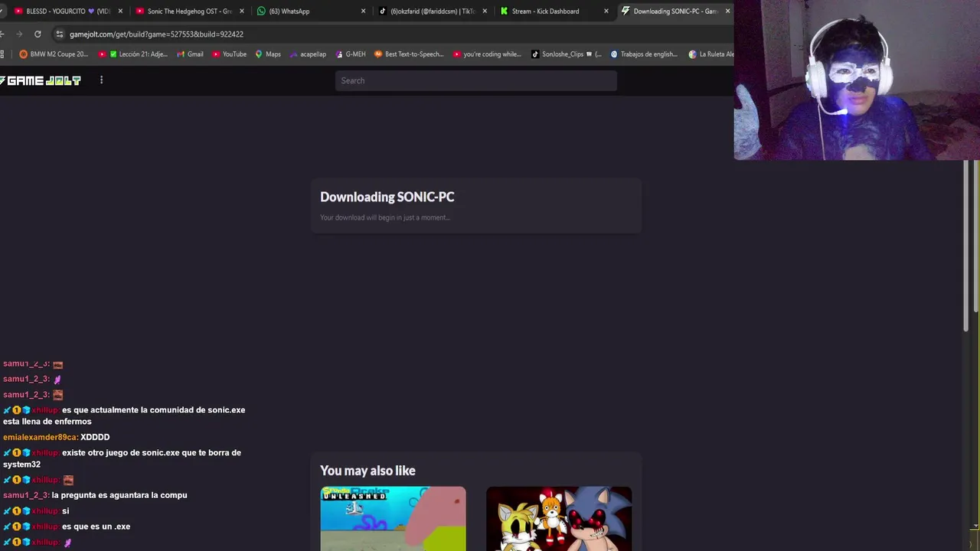The height and width of the screenshot is (551, 980).
Task: Click emialexamder89ca's XDDDD chat message
Action: point(95,437)
